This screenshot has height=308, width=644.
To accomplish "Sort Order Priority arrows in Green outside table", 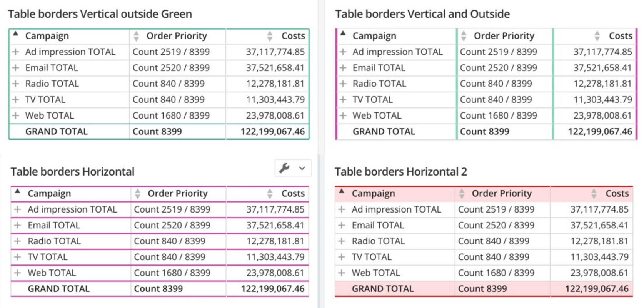I will pyautogui.click(x=136, y=36).
